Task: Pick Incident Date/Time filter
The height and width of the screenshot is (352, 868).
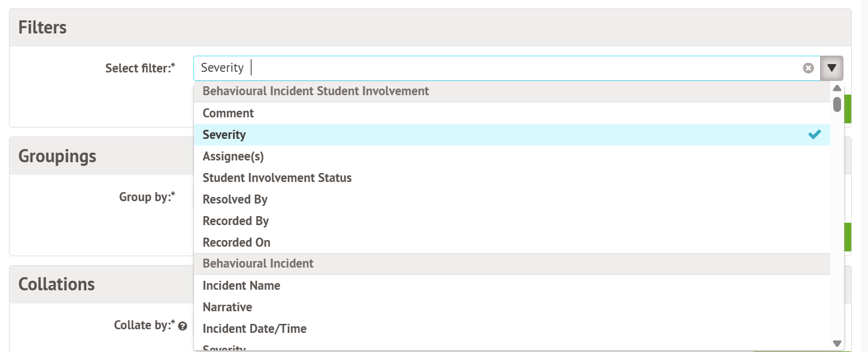Action: point(254,329)
